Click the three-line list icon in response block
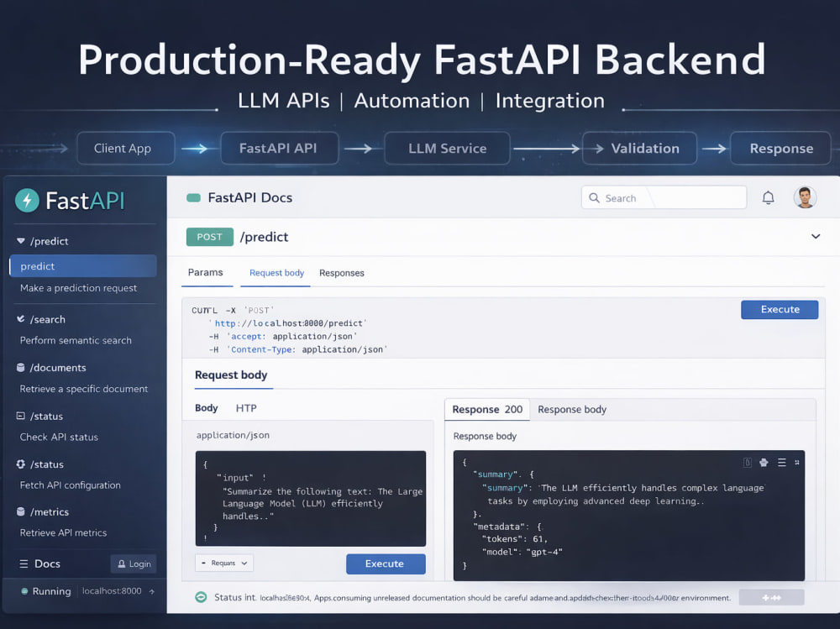The height and width of the screenshot is (629, 840). pyautogui.click(x=781, y=463)
